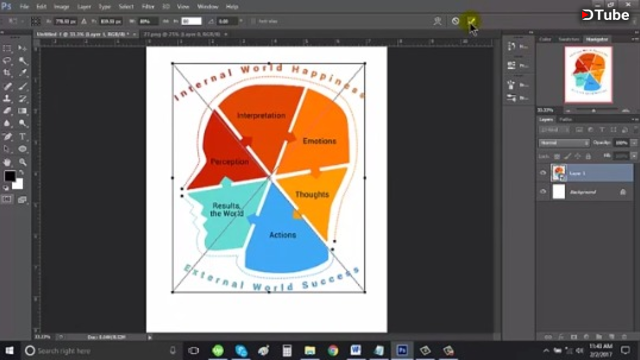The width and height of the screenshot is (640, 360).
Task: Open the layer blend mode dropdown
Action: (564, 143)
